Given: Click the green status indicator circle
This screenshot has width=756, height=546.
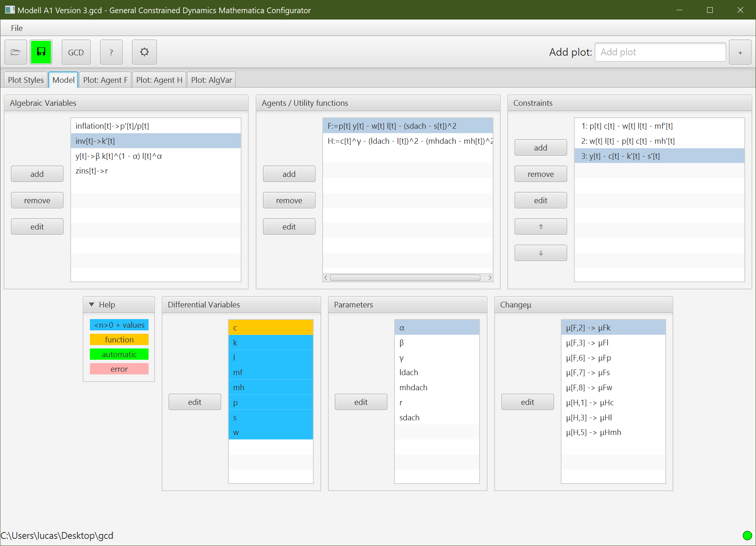Looking at the screenshot, I should [747, 535].
